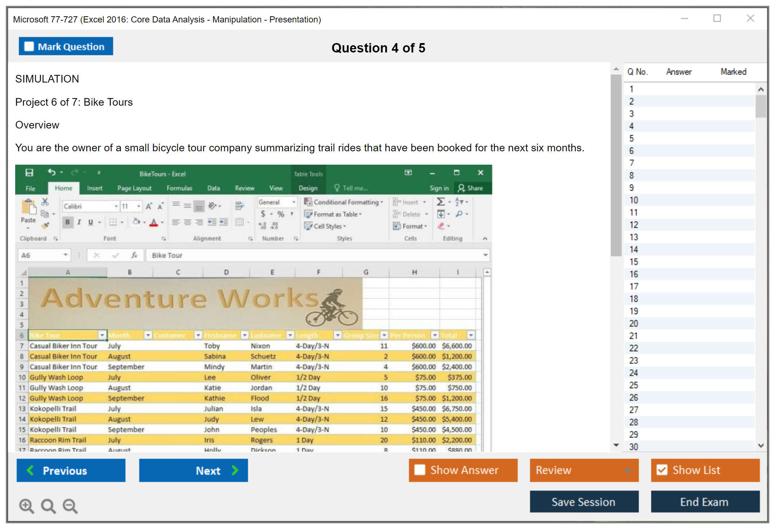Screen dimensions: 778x532
Task: Click the Save floppy disk icon
Action: (29, 173)
